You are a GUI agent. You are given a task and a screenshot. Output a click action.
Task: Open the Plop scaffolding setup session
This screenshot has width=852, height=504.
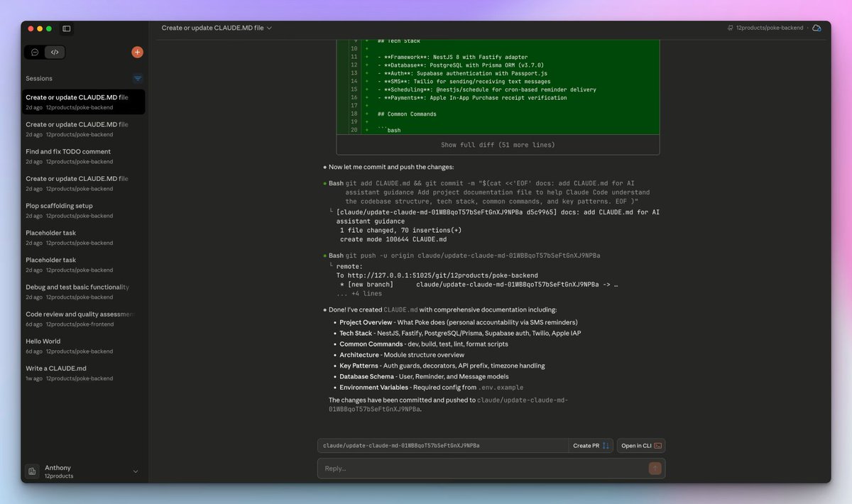click(x=84, y=210)
